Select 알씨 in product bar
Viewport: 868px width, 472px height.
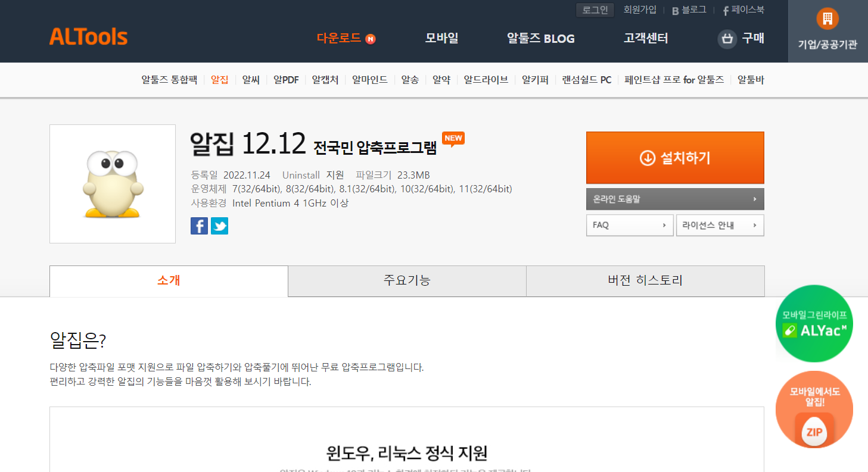tap(251, 80)
